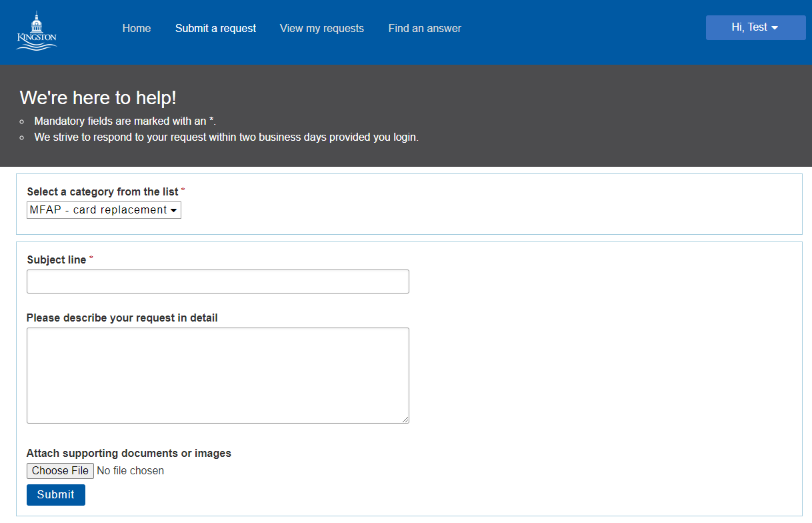This screenshot has height=523, width=812.
Task: Expand the Hi, Test user menu
Action: point(755,27)
